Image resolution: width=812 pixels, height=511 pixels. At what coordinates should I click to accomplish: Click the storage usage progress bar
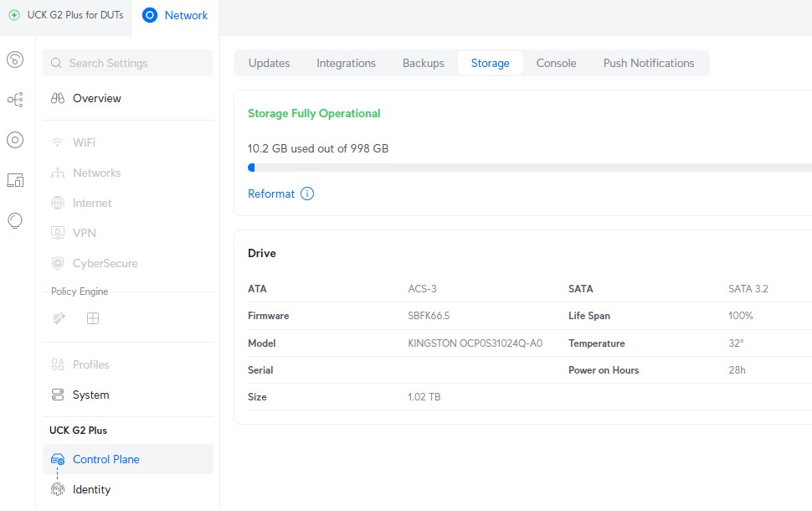click(529, 168)
